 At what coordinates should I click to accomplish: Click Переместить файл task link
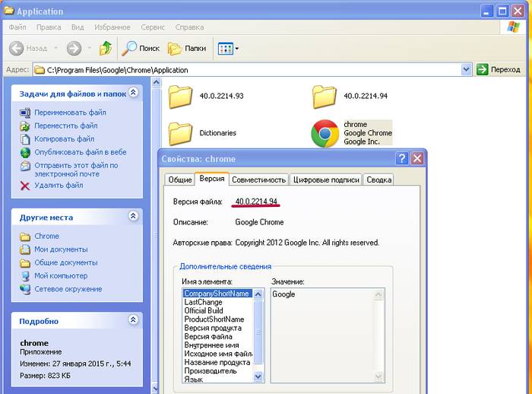[x=66, y=126]
